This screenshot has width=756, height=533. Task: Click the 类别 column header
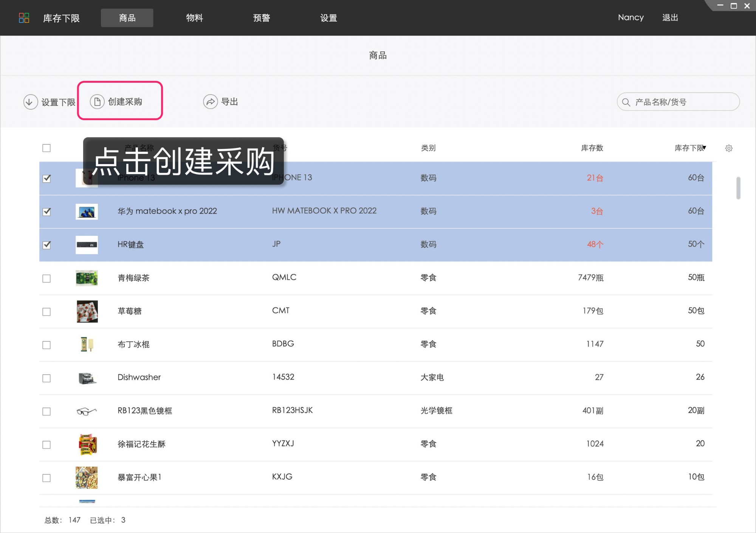pos(428,148)
